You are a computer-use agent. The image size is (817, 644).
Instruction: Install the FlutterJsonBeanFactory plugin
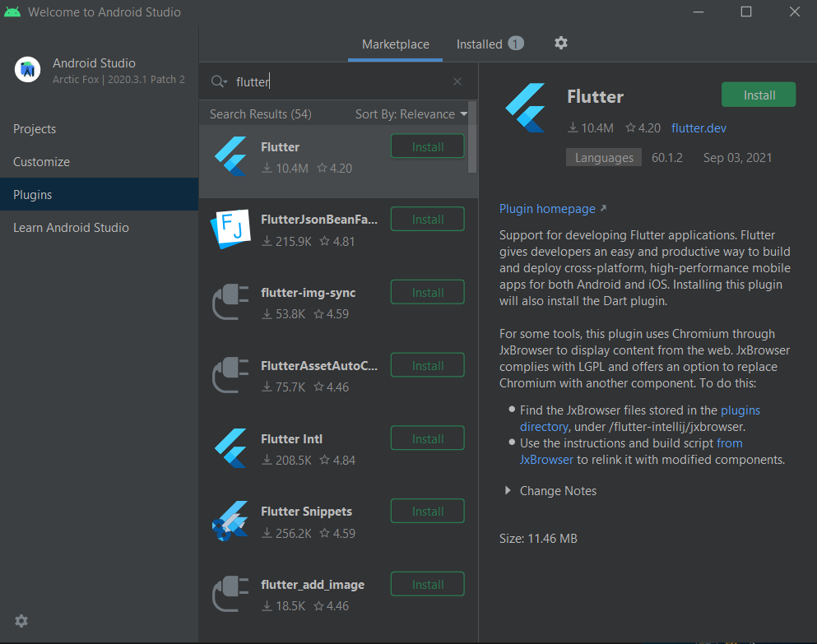coord(428,220)
